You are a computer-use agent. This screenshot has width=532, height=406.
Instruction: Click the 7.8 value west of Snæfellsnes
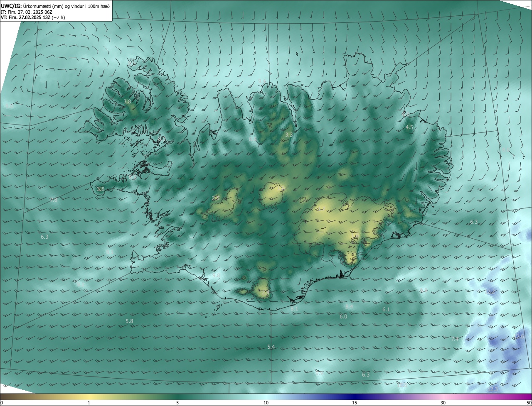[54, 200]
